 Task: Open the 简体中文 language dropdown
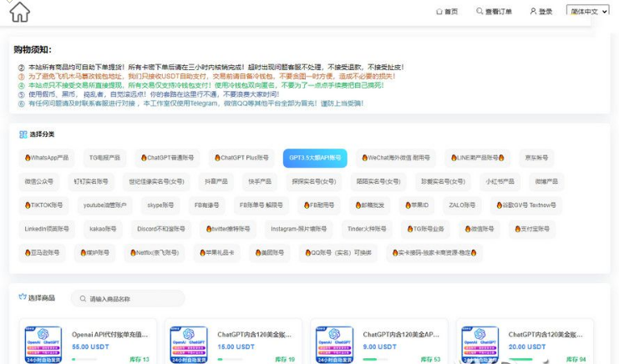[x=587, y=12]
